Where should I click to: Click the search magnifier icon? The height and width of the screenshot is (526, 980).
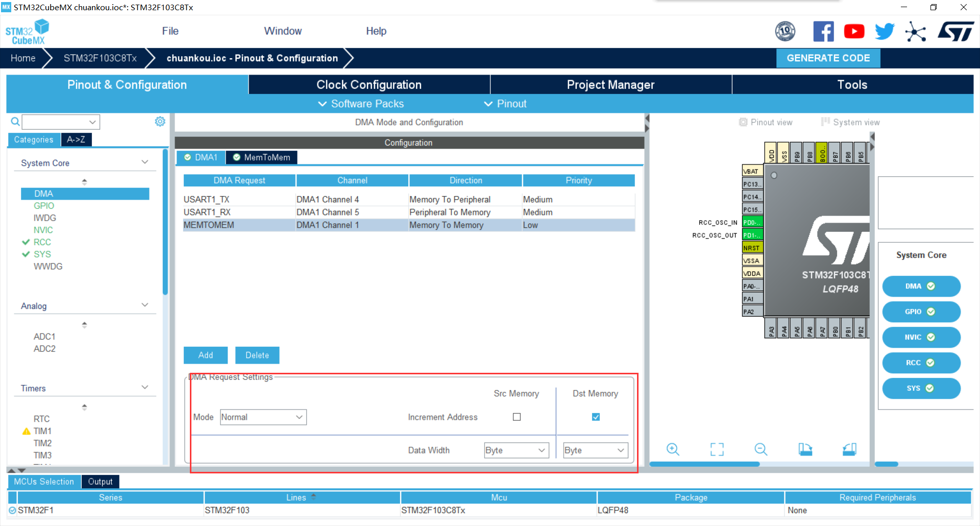[x=15, y=122]
